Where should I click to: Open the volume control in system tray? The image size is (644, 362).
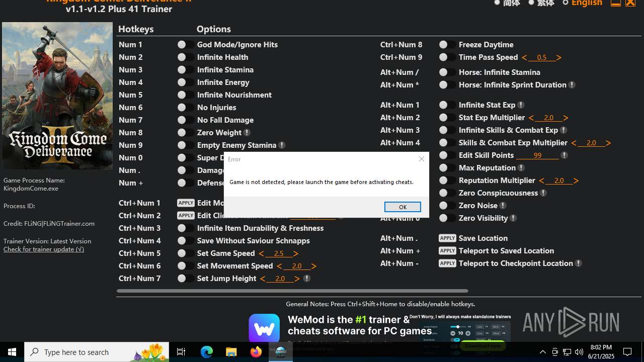(x=579, y=352)
